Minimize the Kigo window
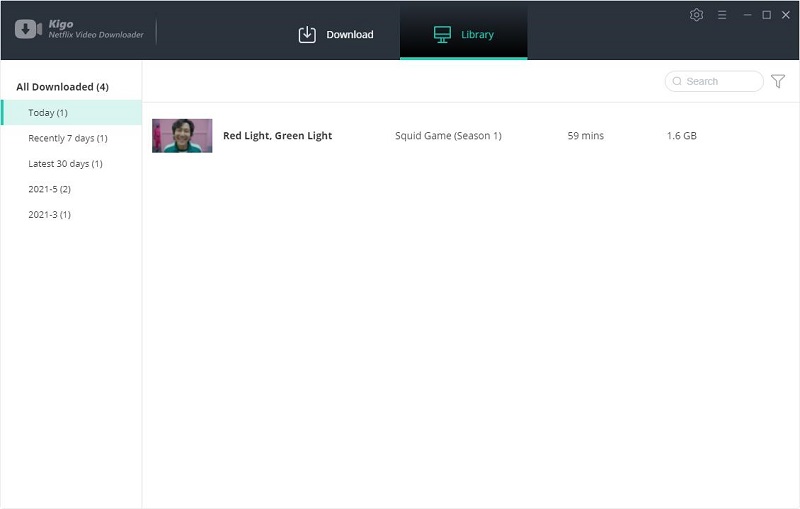The width and height of the screenshot is (800, 509). pyautogui.click(x=747, y=15)
